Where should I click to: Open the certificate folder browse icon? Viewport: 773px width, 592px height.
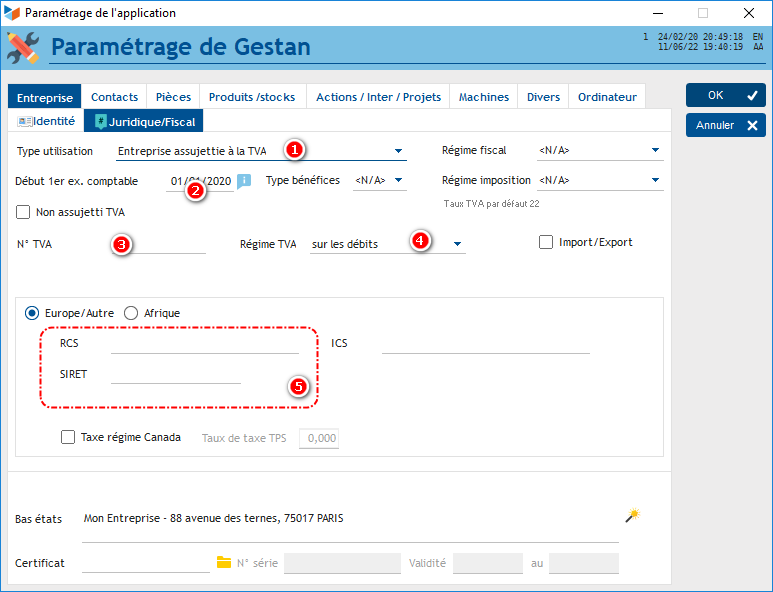[224, 563]
